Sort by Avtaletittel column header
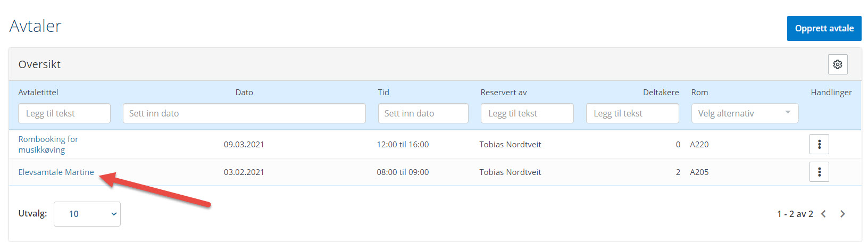The height and width of the screenshot is (242, 868). 38,92
